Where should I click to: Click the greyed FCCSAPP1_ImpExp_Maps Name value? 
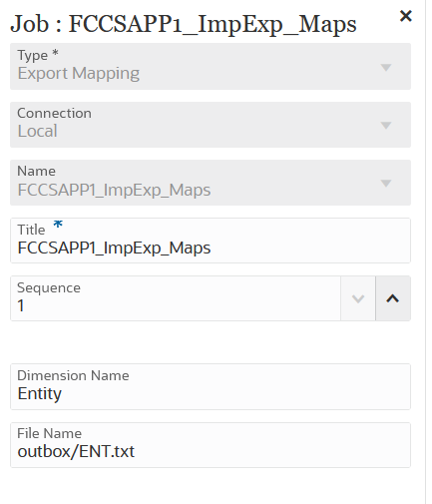pos(114,191)
